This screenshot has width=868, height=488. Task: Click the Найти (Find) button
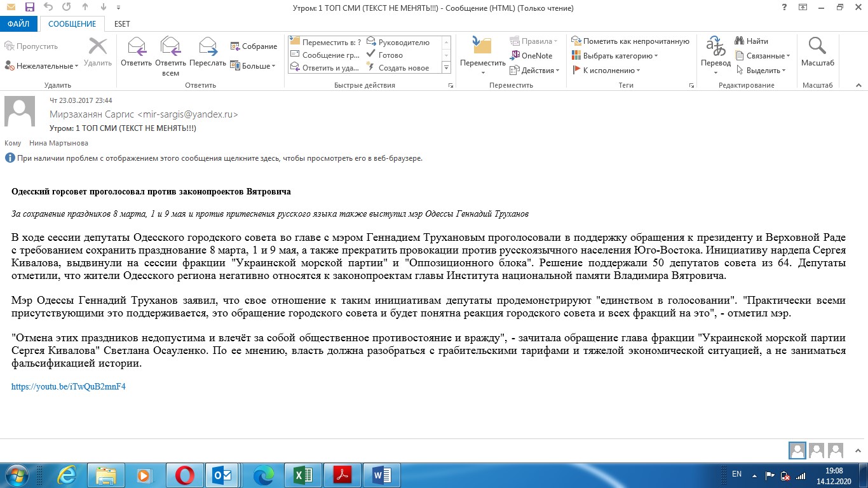[752, 41]
